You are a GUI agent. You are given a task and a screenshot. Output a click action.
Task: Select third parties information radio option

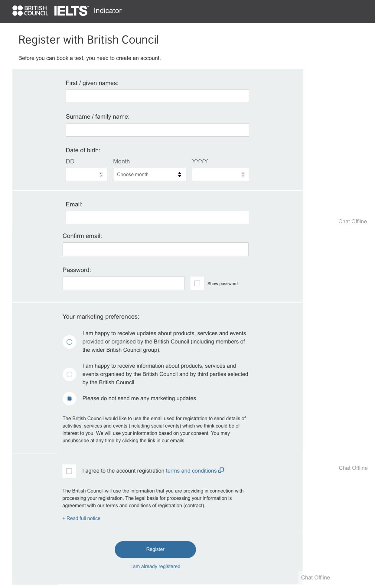point(69,375)
